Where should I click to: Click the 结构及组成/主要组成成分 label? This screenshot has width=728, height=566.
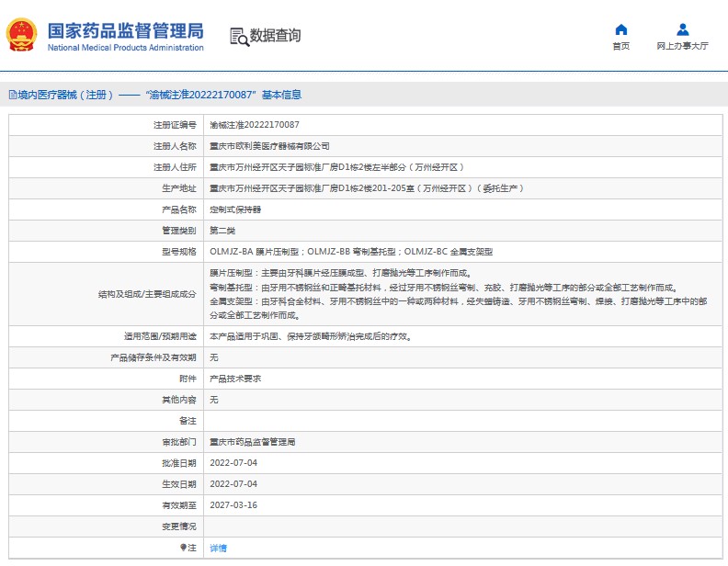[147, 294]
